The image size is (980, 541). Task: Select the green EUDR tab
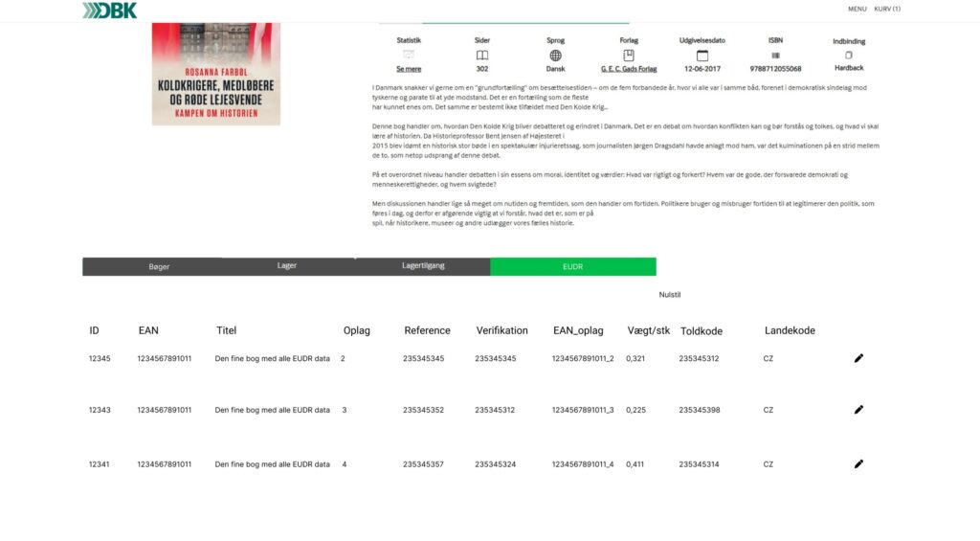pyautogui.click(x=572, y=266)
